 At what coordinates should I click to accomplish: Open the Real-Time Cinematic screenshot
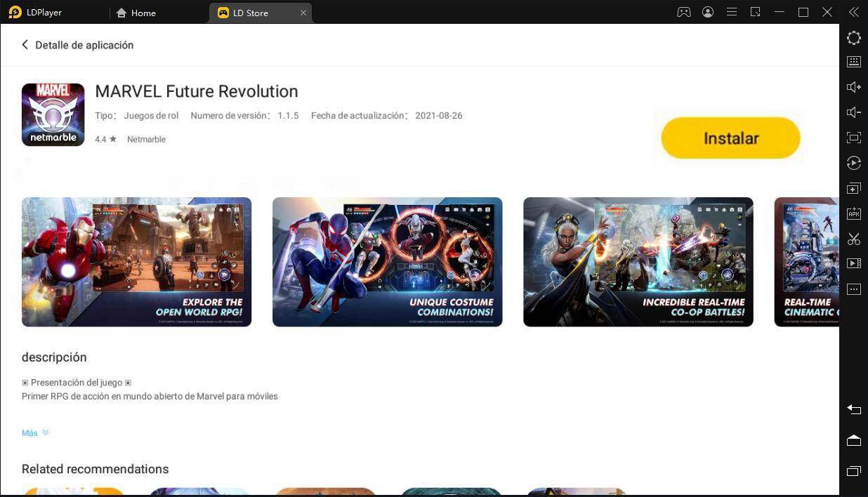(806, 262)
